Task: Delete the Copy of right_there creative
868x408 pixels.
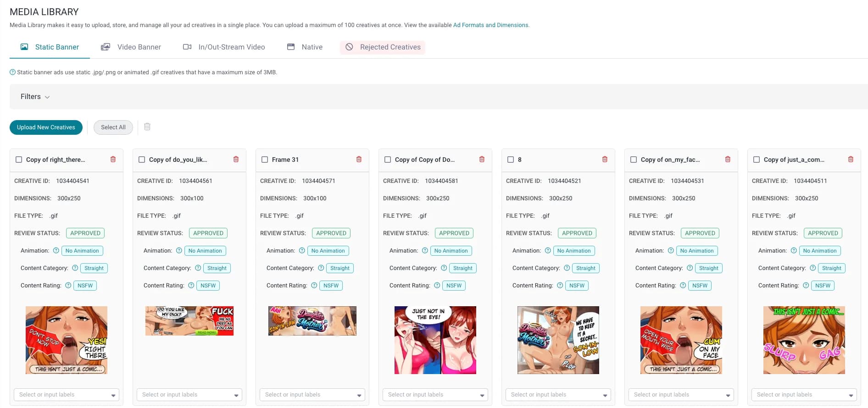Action: (113, 160)
